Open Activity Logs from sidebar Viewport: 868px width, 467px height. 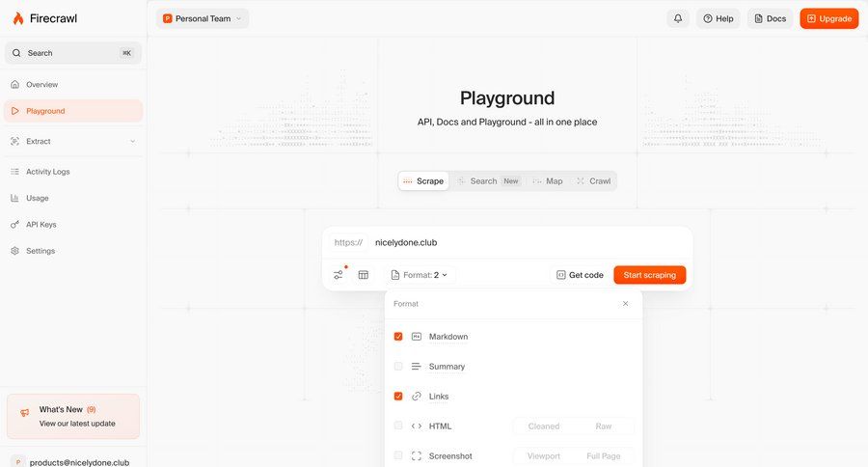(x=47, y=172)
